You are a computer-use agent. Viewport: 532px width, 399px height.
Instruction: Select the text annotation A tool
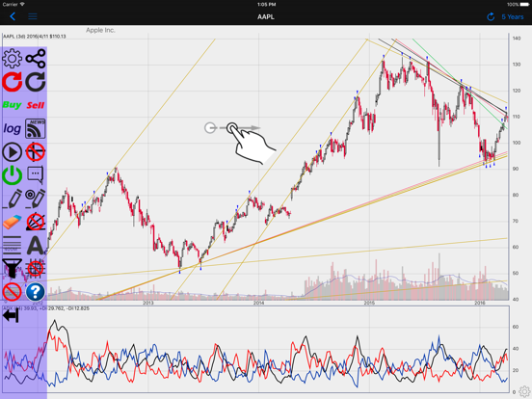[36, 246]
